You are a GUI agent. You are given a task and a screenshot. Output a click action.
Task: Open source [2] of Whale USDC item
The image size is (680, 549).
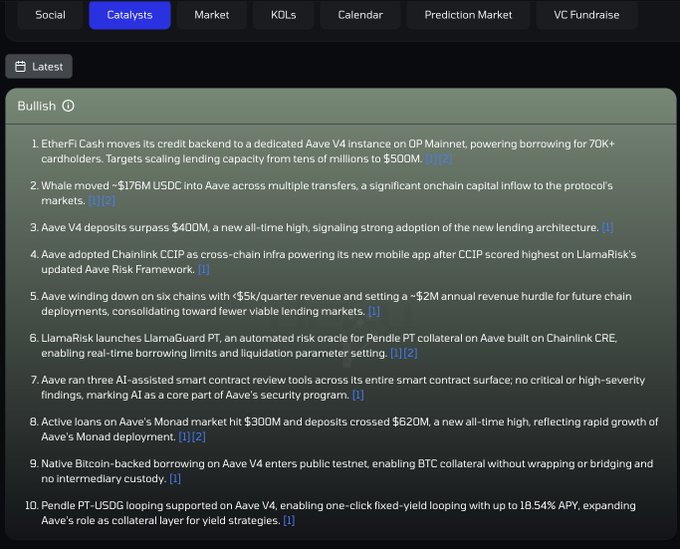108,201
